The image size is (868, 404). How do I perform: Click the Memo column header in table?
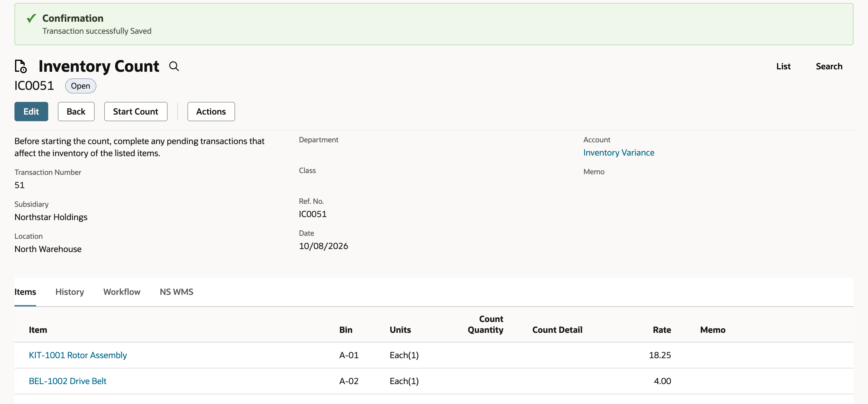(x=713, y=330)
